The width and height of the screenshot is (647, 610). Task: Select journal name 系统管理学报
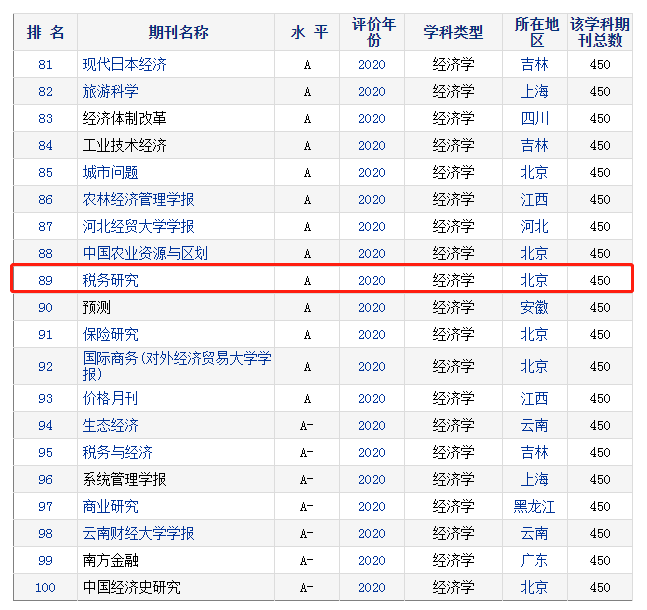click(x=125, y=479)
